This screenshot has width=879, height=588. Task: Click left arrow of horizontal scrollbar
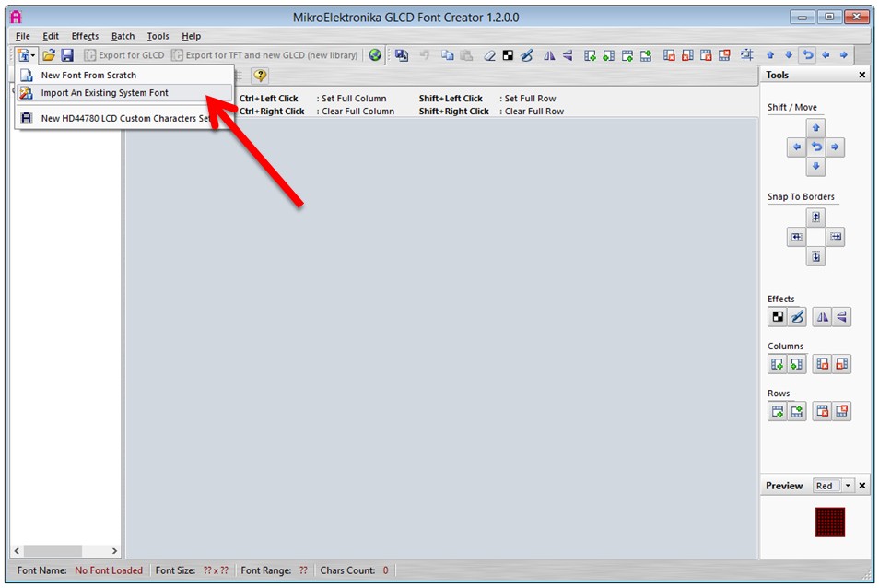coord(17,551)
